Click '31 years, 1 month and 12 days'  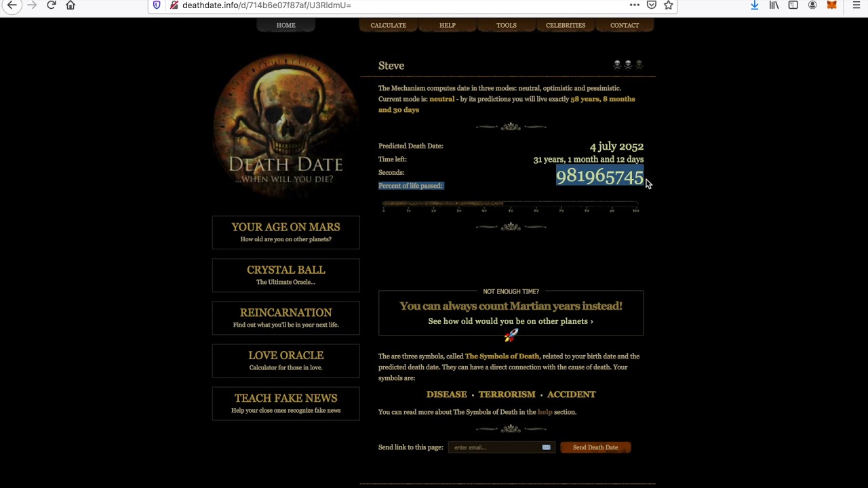(x=589, y=159)
